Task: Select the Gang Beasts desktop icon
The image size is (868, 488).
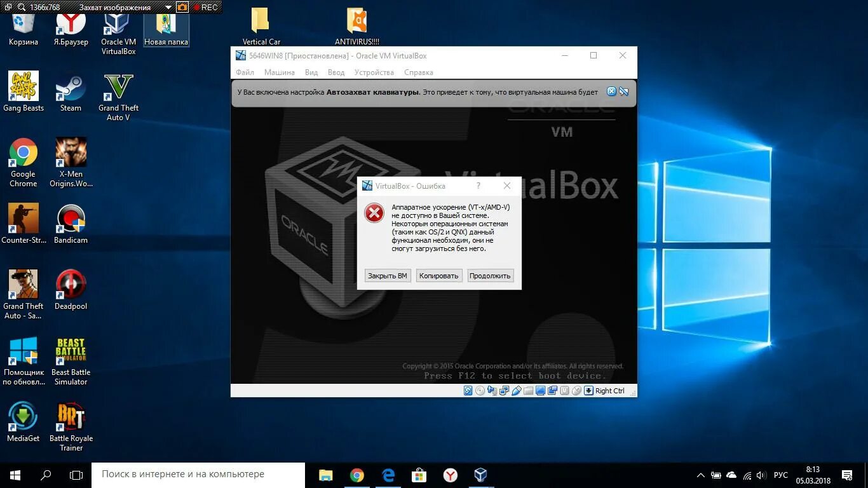Action: pyautogui.click(x=24, y=91)
